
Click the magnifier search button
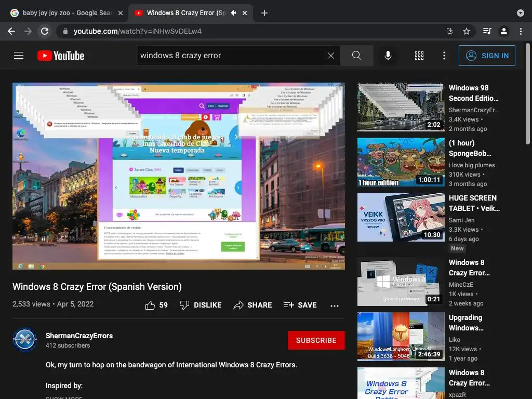coord(356,56)
